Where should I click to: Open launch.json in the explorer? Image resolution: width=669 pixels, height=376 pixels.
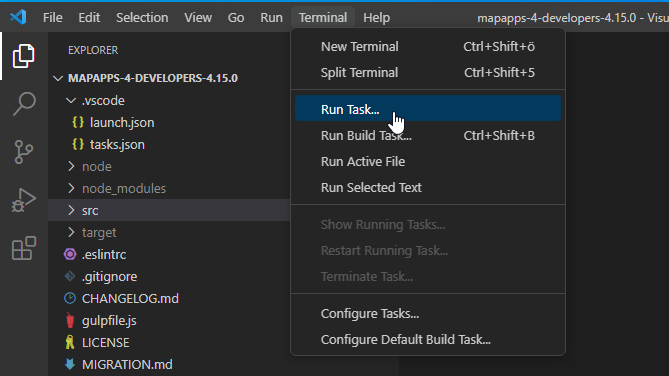click(122, 122)
